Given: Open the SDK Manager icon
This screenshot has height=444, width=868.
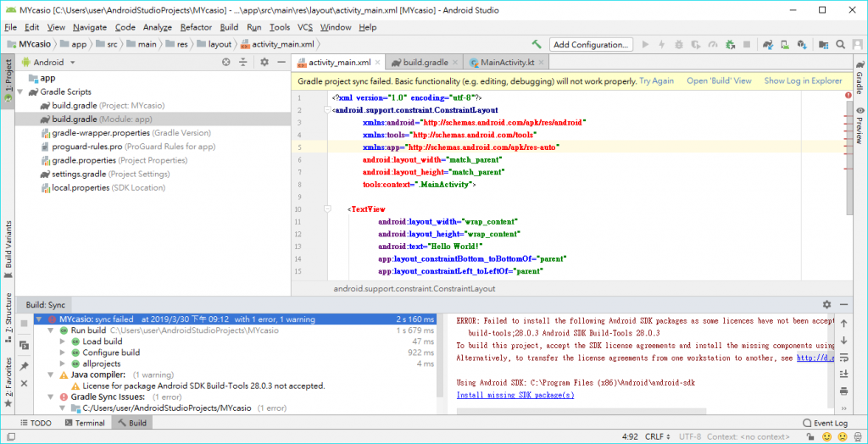Looking at the screenshot, I should click(x=802, y=44).
